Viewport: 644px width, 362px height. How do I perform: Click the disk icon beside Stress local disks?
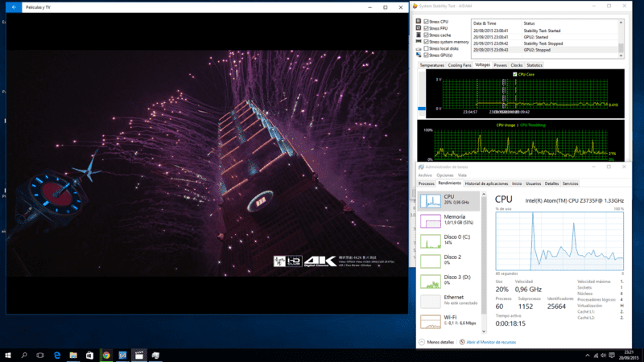pos(419,48)
